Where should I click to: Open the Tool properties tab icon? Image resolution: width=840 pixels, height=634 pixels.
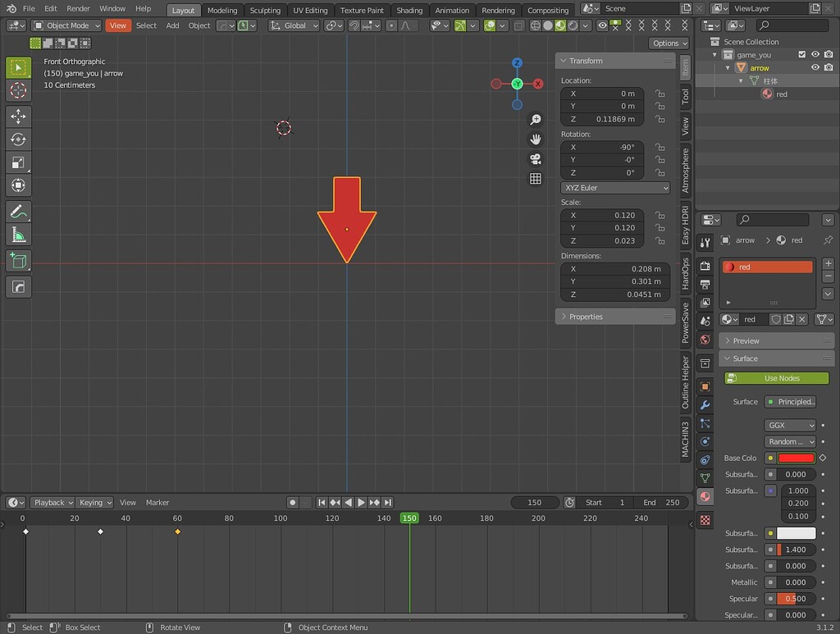[705, 243]
